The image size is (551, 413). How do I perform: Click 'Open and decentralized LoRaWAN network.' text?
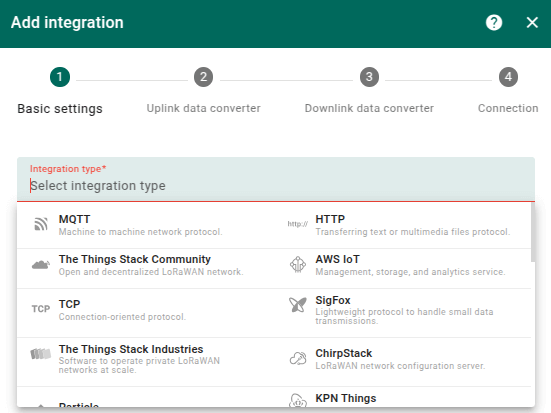151,272
